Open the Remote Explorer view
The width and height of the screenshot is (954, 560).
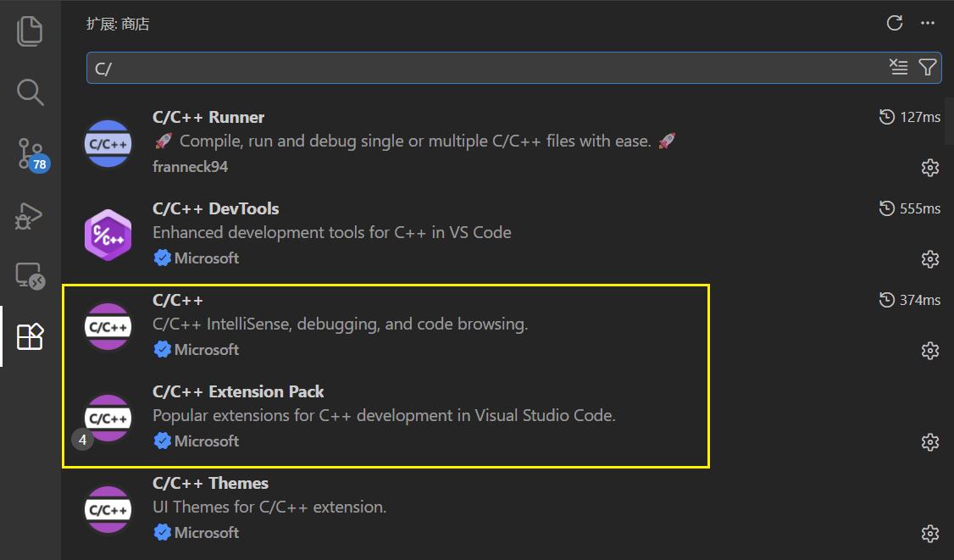coord(30,276)
